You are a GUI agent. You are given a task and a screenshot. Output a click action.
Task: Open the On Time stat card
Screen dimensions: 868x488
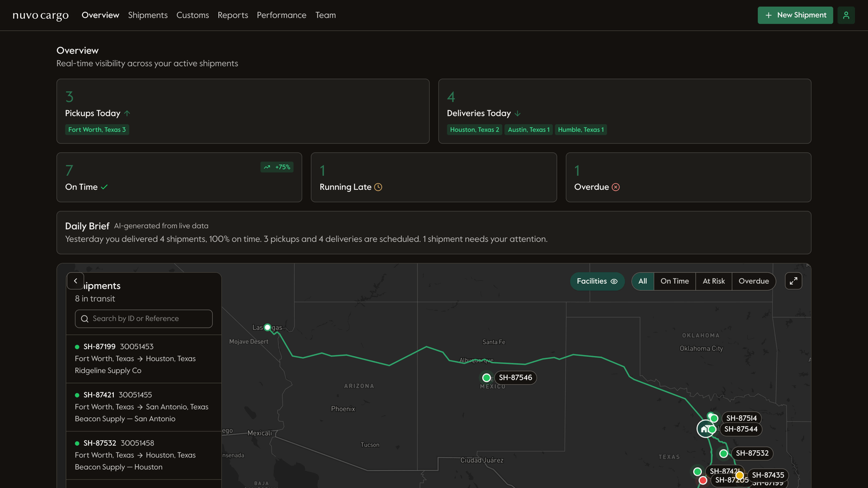pos(179,177)
